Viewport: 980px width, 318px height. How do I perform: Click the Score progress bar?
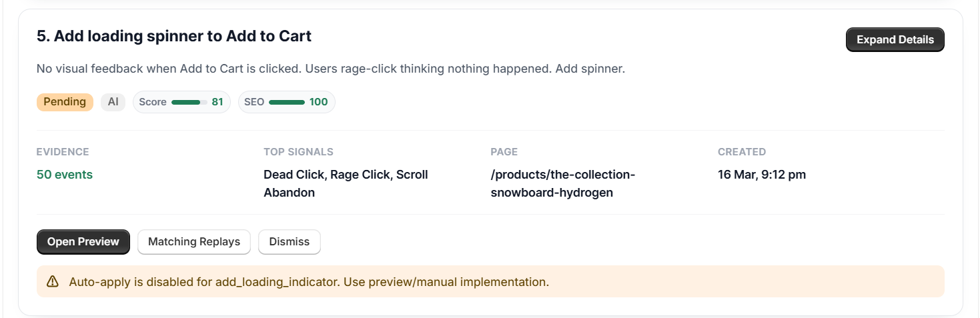tap(189, 102)
